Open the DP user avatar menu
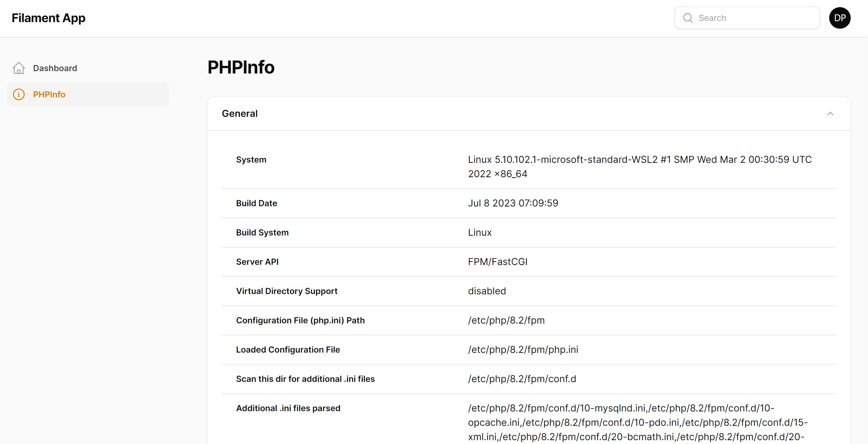868x444 pixels. tap(840, 18)
